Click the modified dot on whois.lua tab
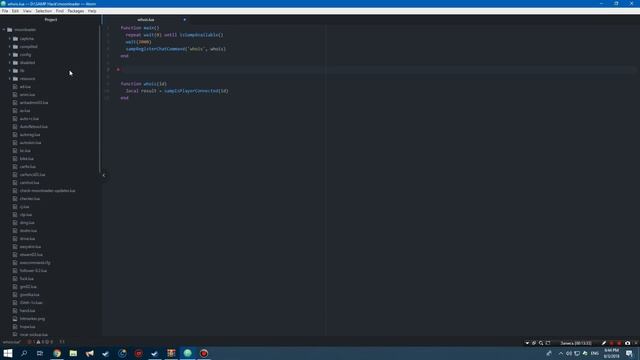 tap(184, 20)
